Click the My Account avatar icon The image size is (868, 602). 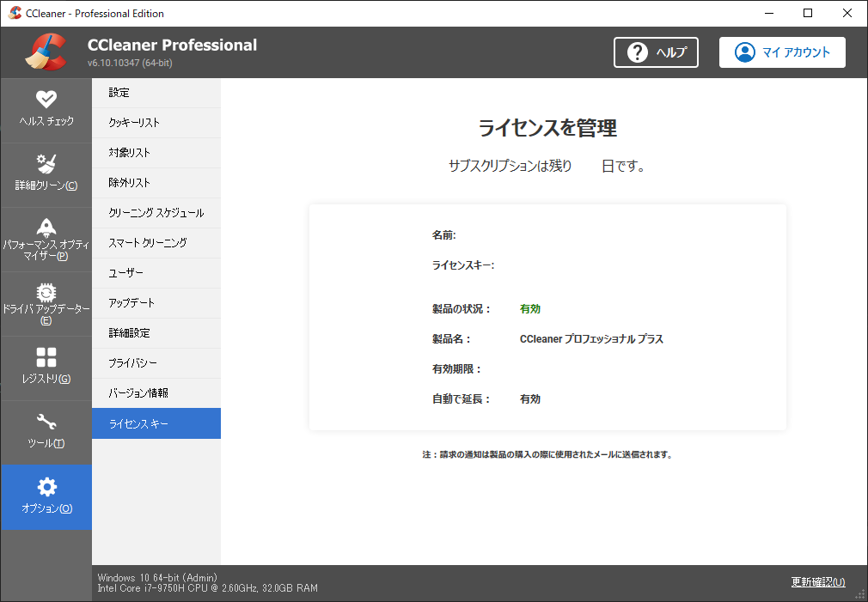745,52
